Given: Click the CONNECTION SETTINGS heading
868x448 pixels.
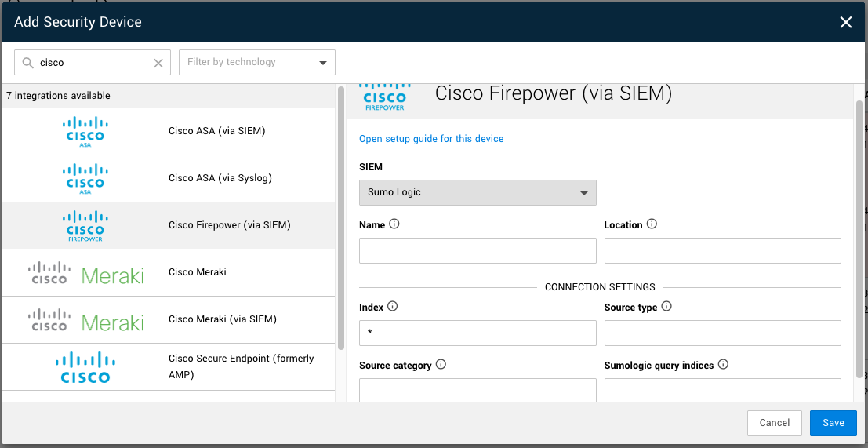Looking at the screenshot, I should pyautogui.click(x=600, y=287).
